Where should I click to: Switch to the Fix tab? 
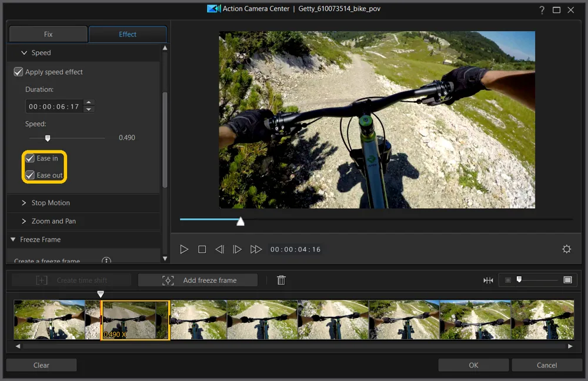(x=48, y=34)
